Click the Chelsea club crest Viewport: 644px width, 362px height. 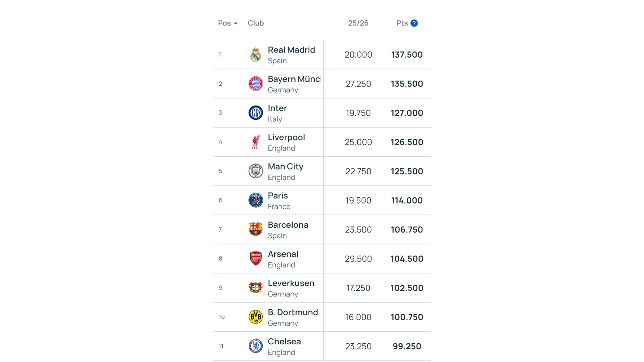click(x=256, y=346)
